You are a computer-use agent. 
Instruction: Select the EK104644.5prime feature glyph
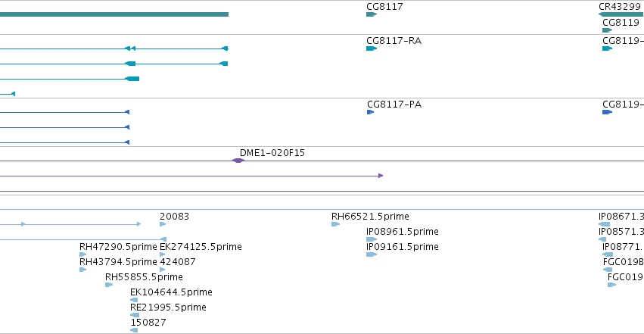point(134,300)
